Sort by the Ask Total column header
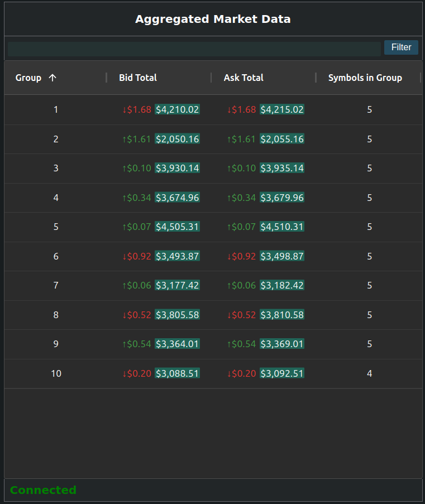The height and width of the screenshot is (504, 425). 243,78
